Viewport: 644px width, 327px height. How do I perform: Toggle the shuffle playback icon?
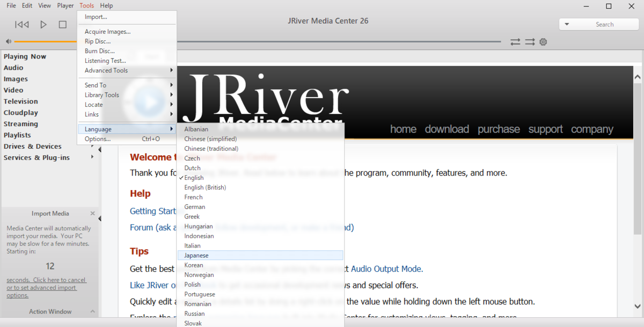point(530,41)
